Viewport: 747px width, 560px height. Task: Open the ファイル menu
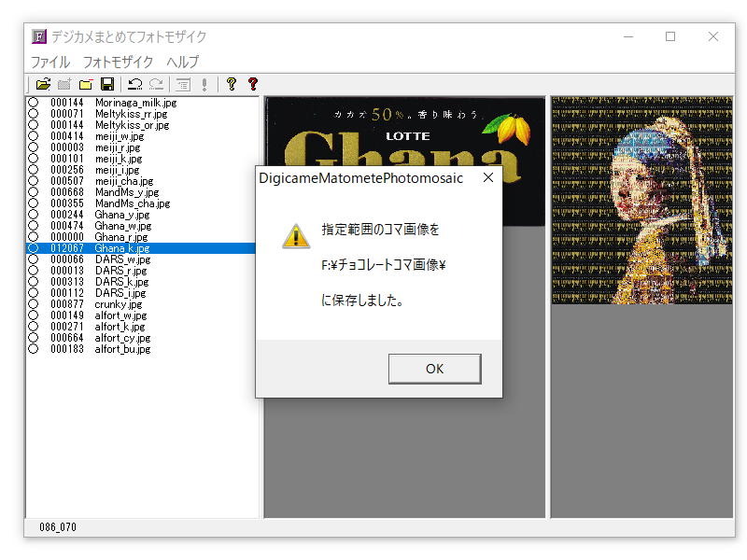pyautogui.click(x=50, y=62)
